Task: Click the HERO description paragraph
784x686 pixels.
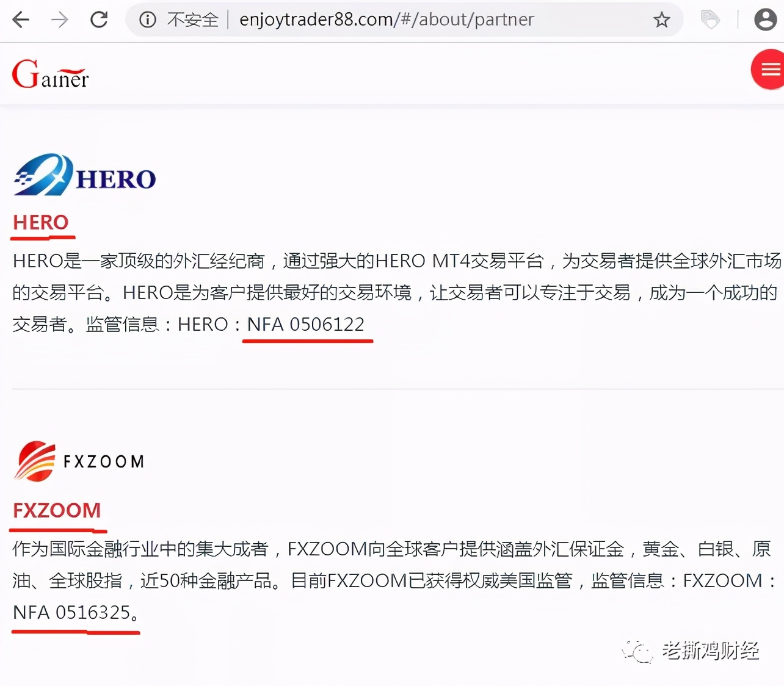Action: (397, 292)
